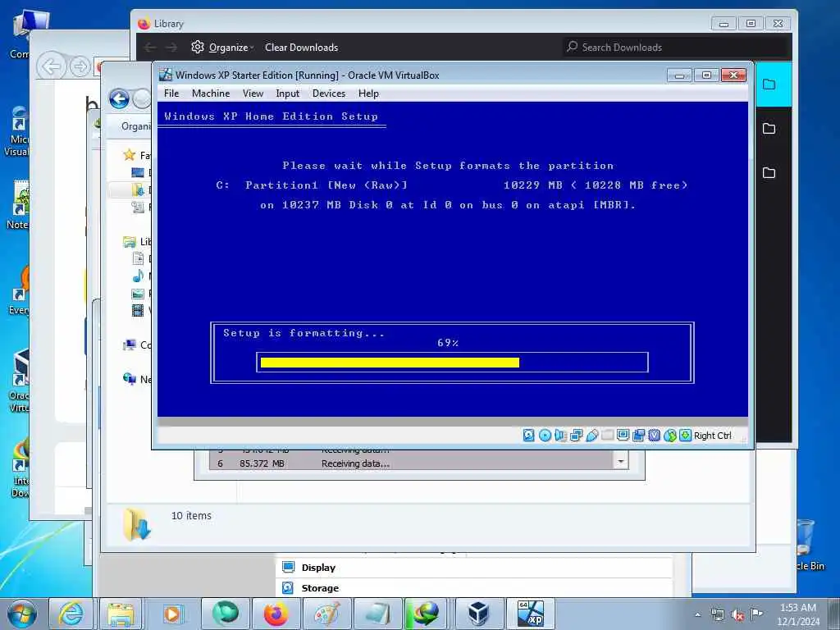Click Clear Downloads in the Library window
840x630 pixels.
coord(302,47)
